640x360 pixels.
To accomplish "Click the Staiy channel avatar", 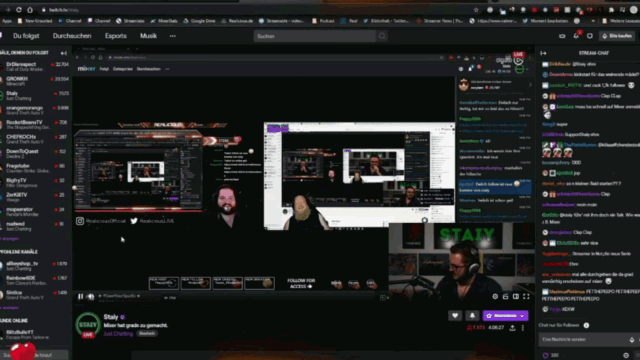I will click(x=88, y=324).
